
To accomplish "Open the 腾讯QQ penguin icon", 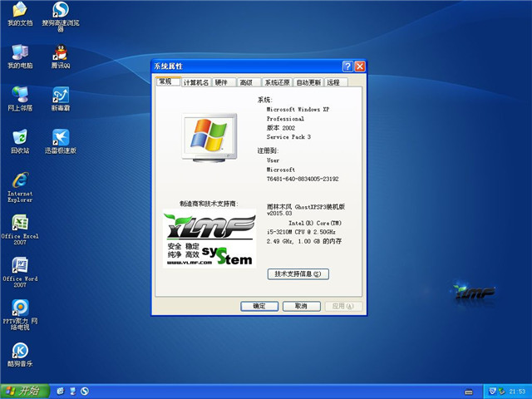I will [61, 57].
